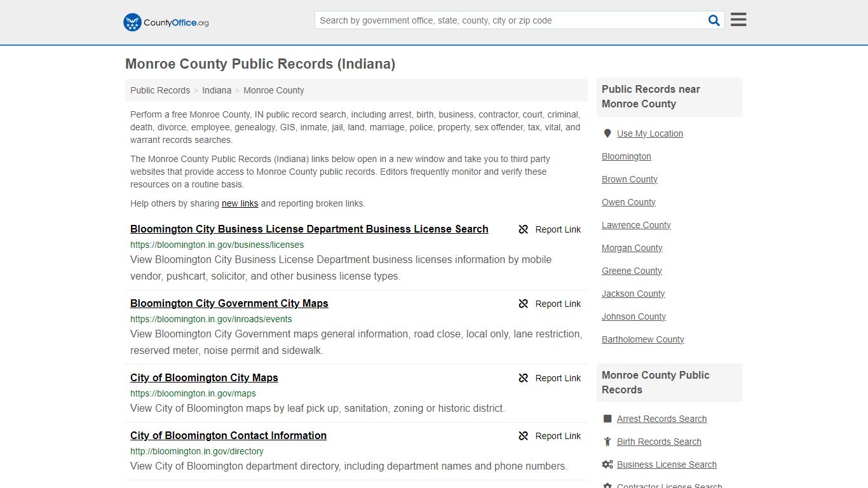Click the description mentioning department names and phone numbers
868x488 pixels.
pyautogui.click(x=349, y=466)
